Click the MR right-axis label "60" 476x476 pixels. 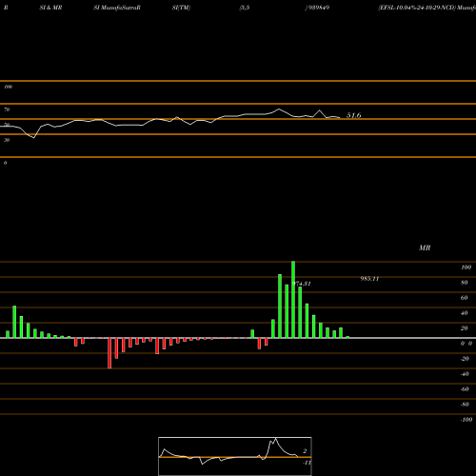click(x=465, y=298)
